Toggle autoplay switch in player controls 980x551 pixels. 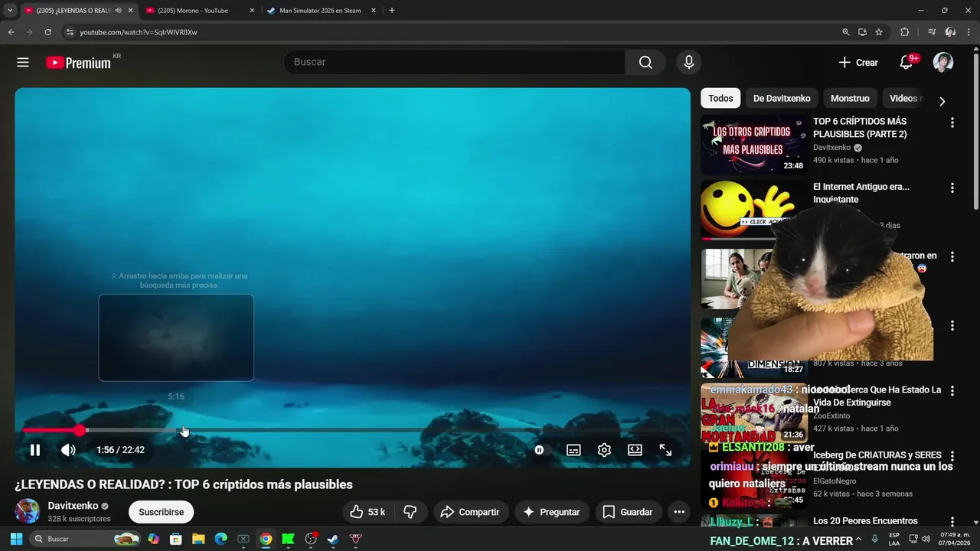click(539, 450)
